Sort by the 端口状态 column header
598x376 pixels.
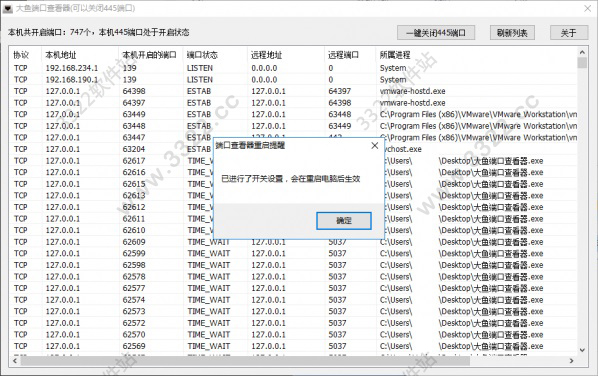[x=215, y=55]
